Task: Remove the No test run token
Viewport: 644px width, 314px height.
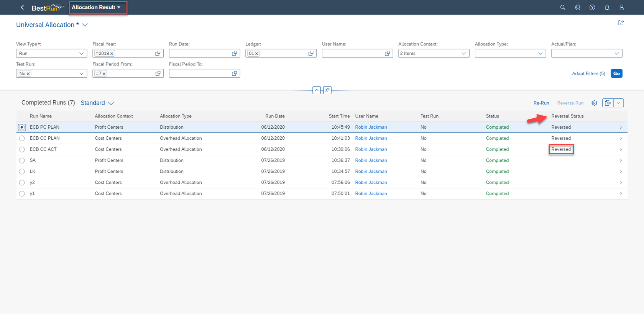Action: click(x=28, y=74)
